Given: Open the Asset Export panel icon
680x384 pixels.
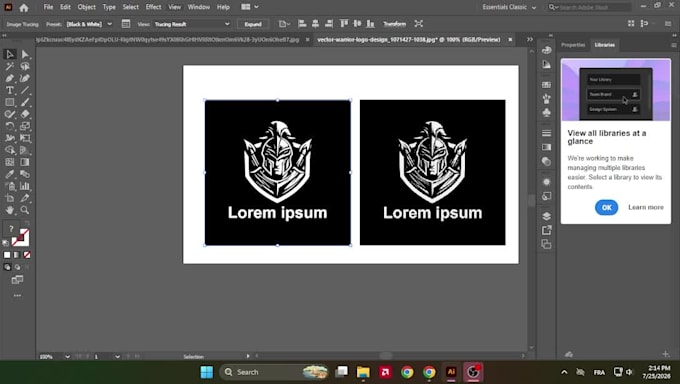Looking at the screenshot, I should (x=546, y=230).
